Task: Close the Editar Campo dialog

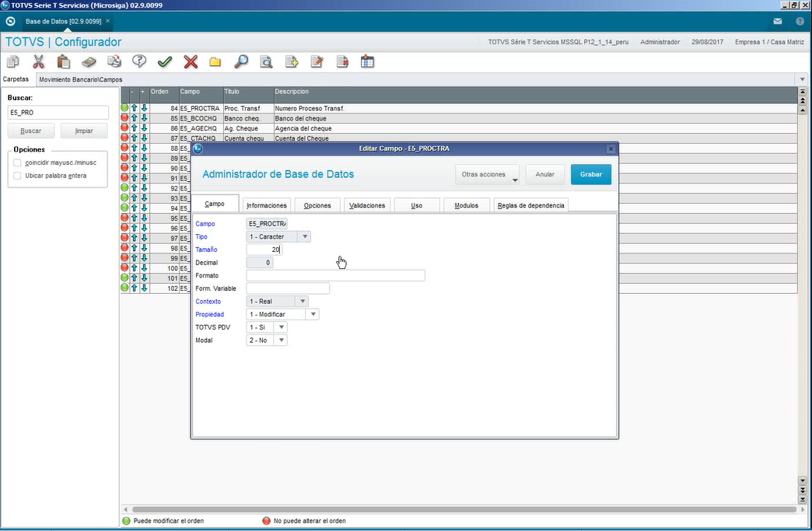Action: (x=611, y=148)
